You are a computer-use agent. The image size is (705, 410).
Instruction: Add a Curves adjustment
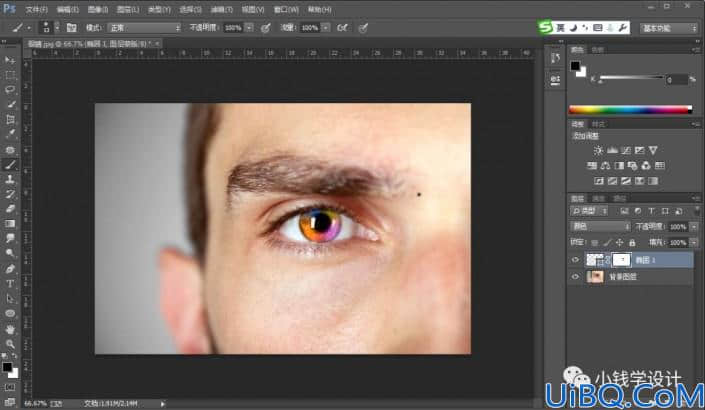pos(625,150)
